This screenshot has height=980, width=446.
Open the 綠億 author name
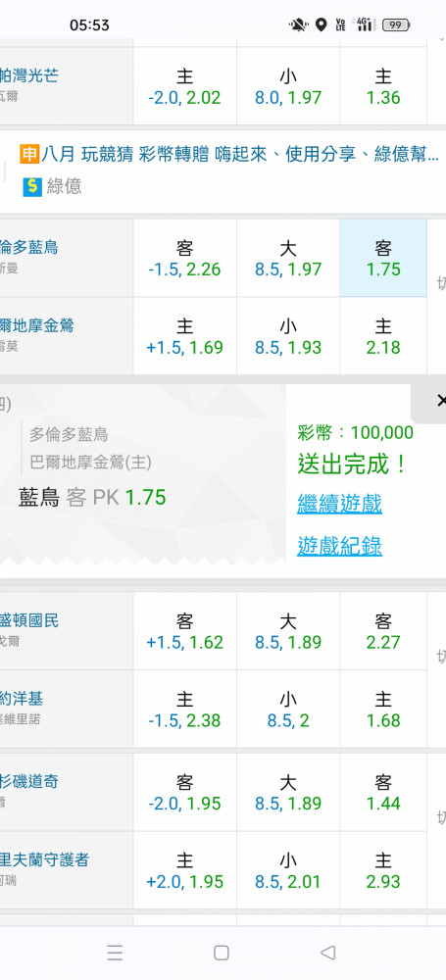[x=65, y=186]
